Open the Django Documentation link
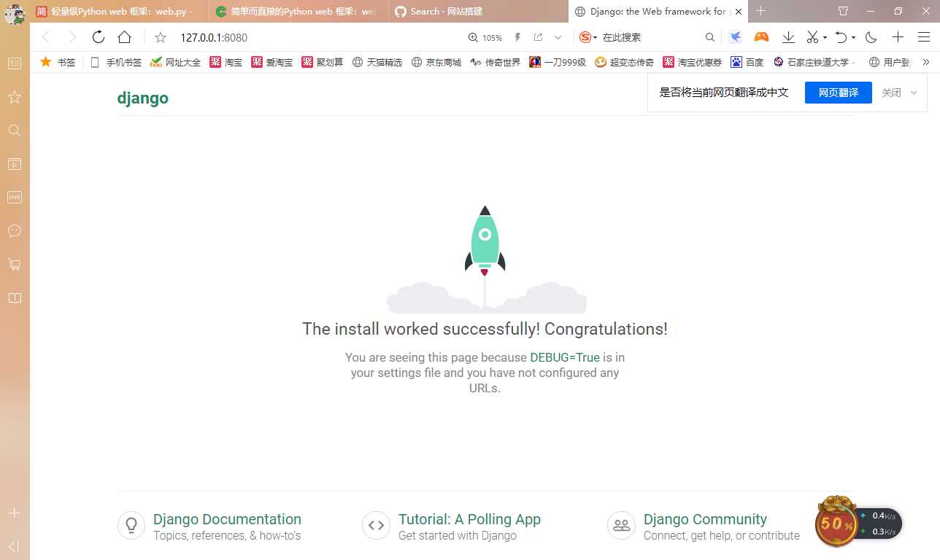 click(x=227, y=519)
